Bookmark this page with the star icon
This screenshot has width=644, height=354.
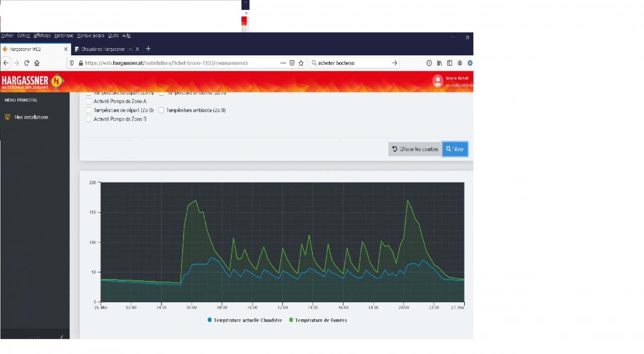(301, 63)
